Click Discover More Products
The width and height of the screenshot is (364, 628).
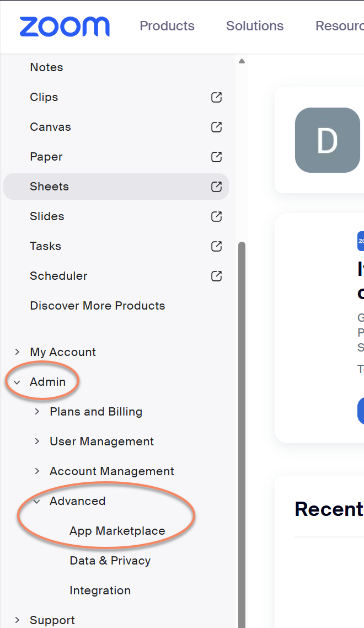97,306
